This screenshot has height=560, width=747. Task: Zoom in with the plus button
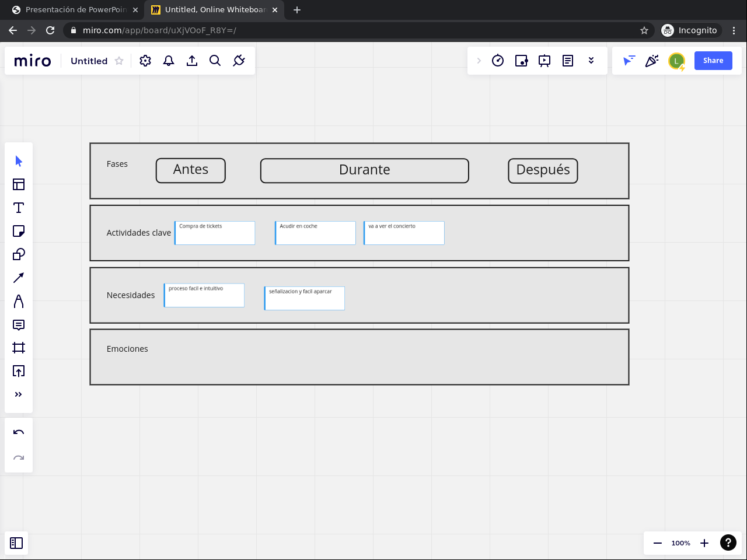(x=704, y=543)
